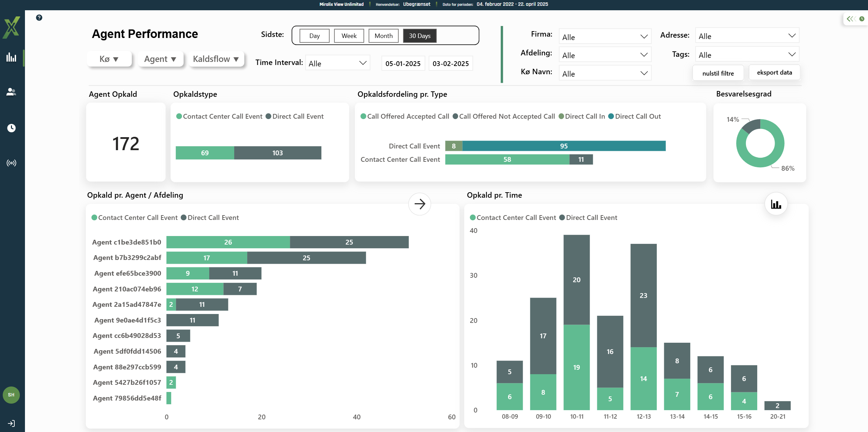The image size is (868, 432).
Task: Select the 30 Days period option
Action: [419, 36]
